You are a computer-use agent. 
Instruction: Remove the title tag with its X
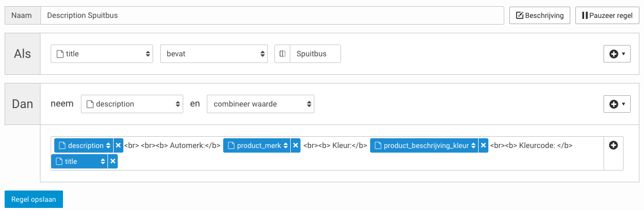point(113,161)
